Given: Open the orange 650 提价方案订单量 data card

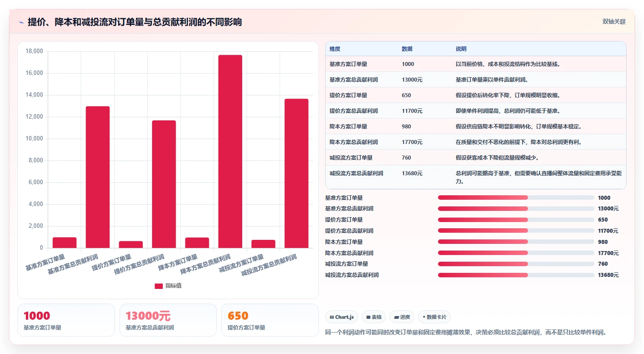Looking at the screenshot, I should [x=270, y=320].
